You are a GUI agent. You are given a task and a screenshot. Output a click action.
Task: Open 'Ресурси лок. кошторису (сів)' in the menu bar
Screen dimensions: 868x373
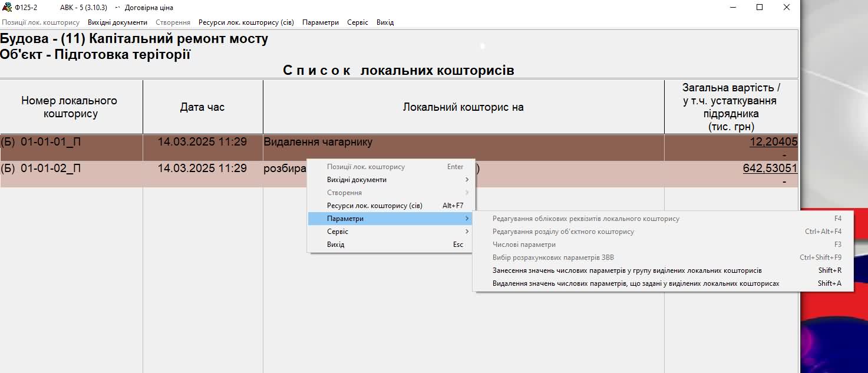(x=246, y=22)
